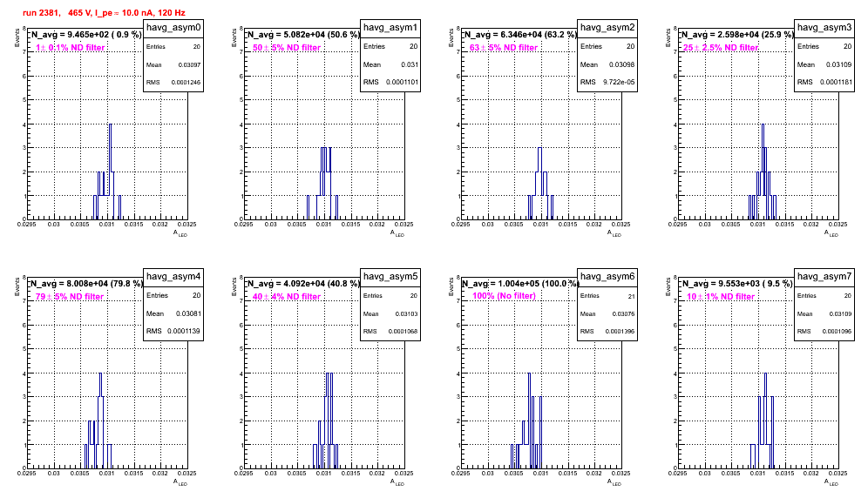Click the magenta 63± 5% ND filter label
The width and height of the screenshot is (868, 498).
[x=504, y=48]
